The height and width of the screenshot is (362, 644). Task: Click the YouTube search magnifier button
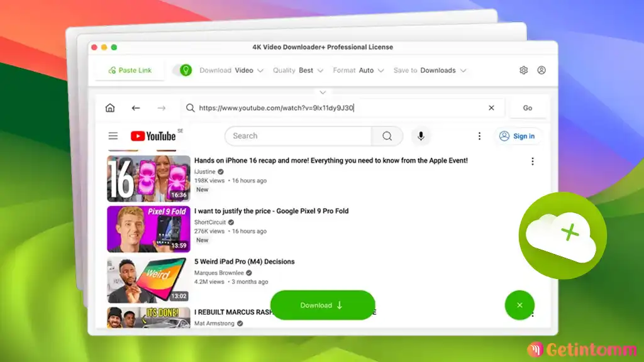click(x=387, y=136)
